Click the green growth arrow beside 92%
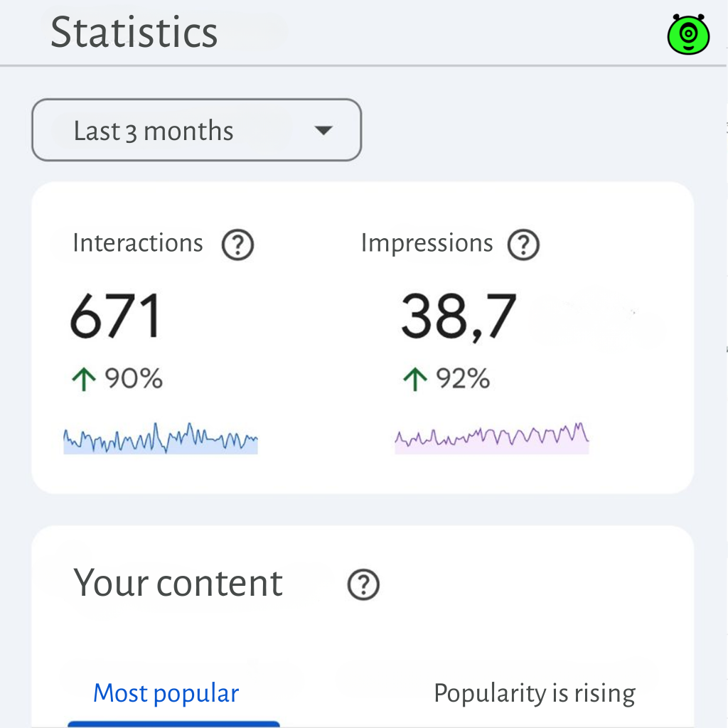Viewport: 728px width, 728px height. click(414, 378)
